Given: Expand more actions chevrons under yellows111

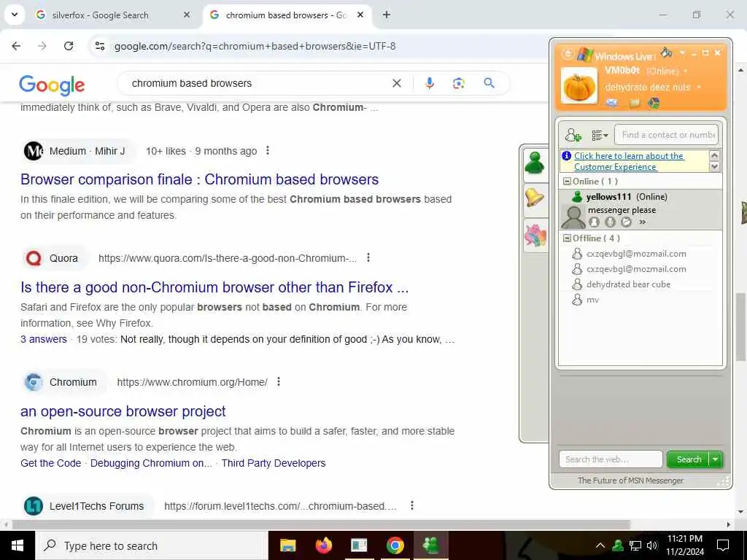Looking at the screenshot, I should click(x=643, y=222).
